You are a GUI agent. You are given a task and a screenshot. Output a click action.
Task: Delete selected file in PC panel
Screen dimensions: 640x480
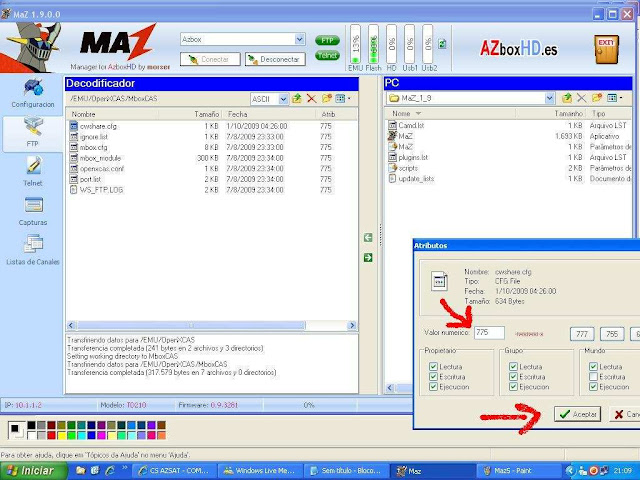pos(581,98)
